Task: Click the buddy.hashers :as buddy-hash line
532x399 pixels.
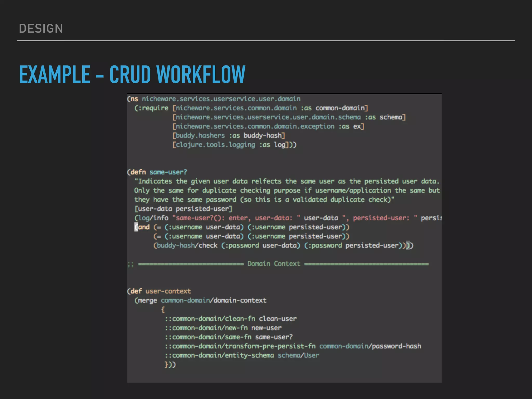Action: tap(229, 136)
